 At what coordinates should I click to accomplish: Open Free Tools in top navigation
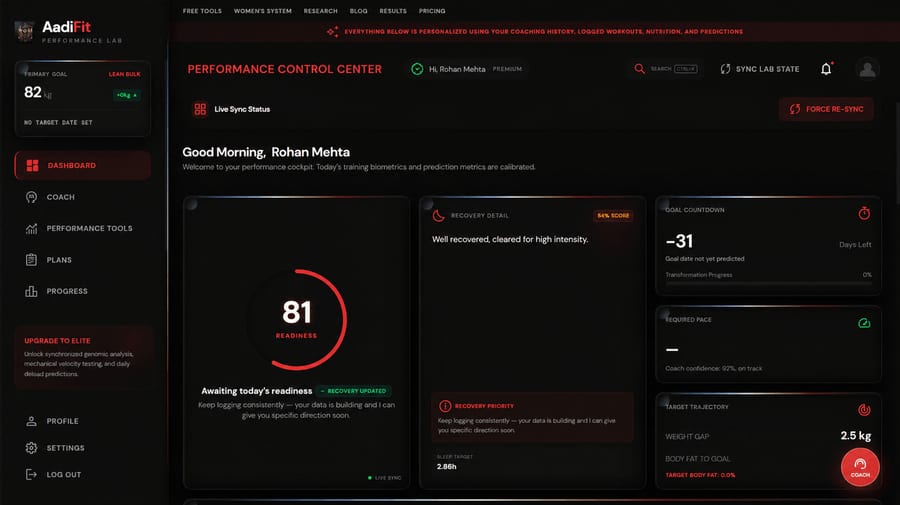pyautogui.click(x=202, y=11)
